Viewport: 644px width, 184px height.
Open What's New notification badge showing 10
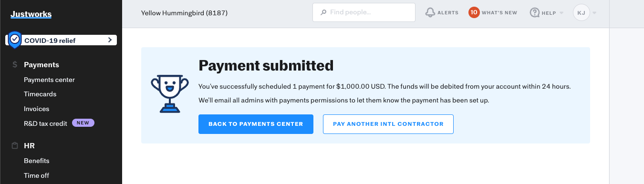(x=474, y=13)
